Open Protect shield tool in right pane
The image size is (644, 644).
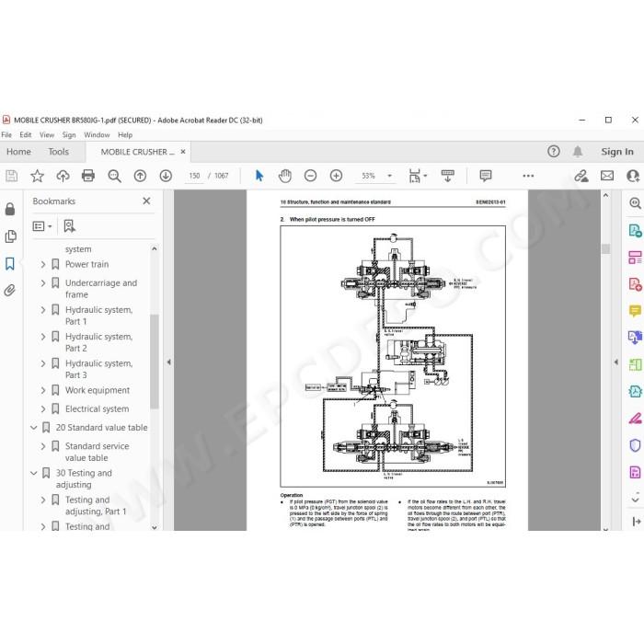635,445
